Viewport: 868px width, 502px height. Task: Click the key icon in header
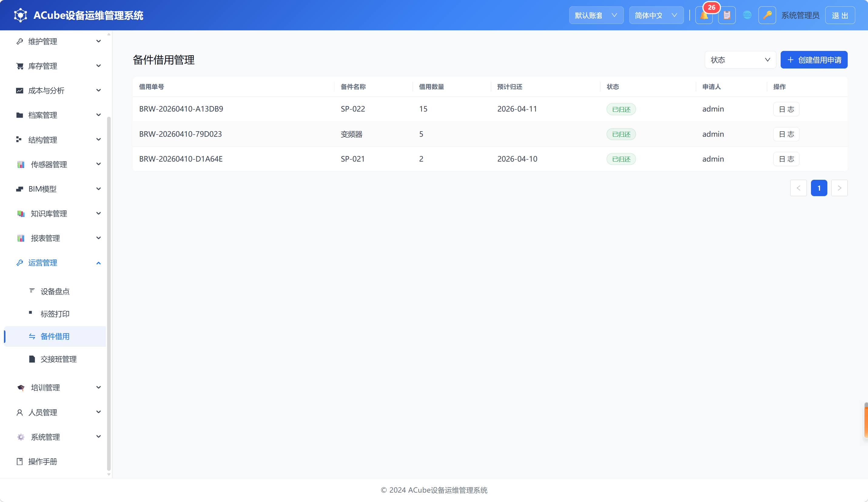[x=767, y=15]
